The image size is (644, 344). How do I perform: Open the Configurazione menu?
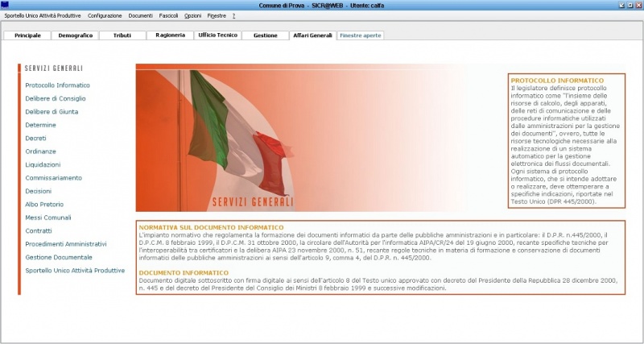105,15
